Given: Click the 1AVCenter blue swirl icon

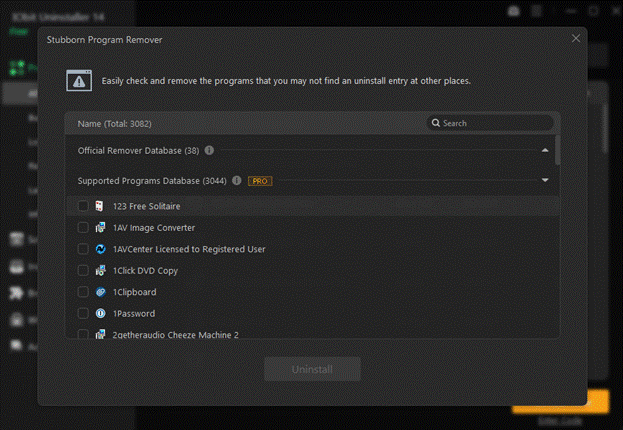Looking at the screenshot, I should 101,249.
